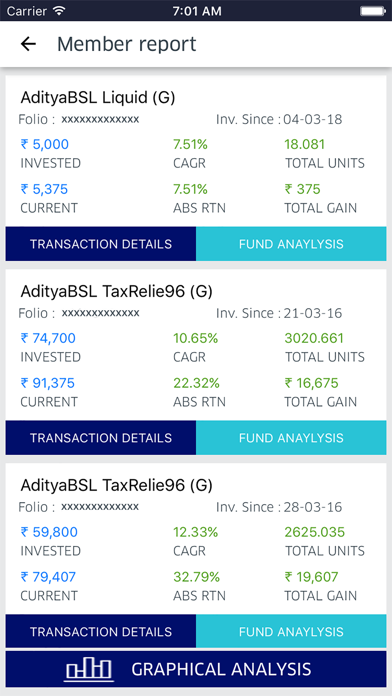Tap the Wi-Fi status icon
This screenshot has height=696, width=392.
(x=59, y=10)
